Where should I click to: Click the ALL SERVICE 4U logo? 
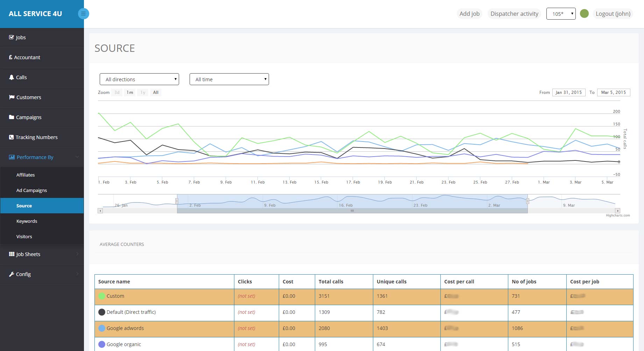pos(35,14)
